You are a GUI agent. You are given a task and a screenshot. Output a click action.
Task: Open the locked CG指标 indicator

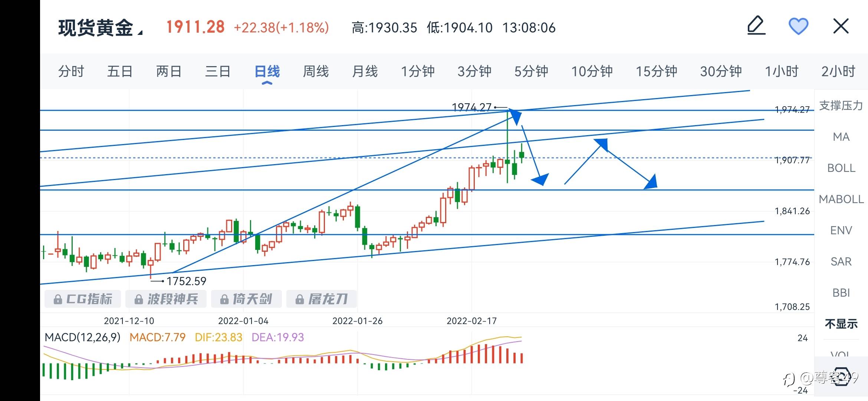[83, 299]
